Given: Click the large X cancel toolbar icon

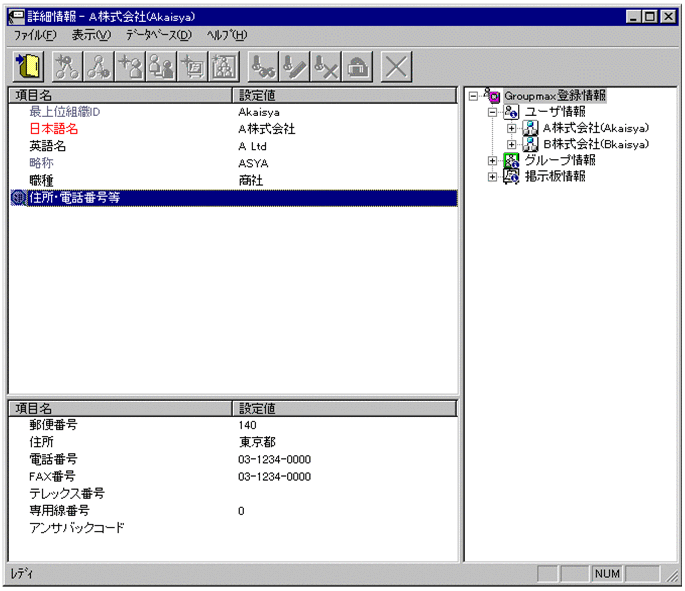Looking at the screenshot, I should [x=397, y=67].
